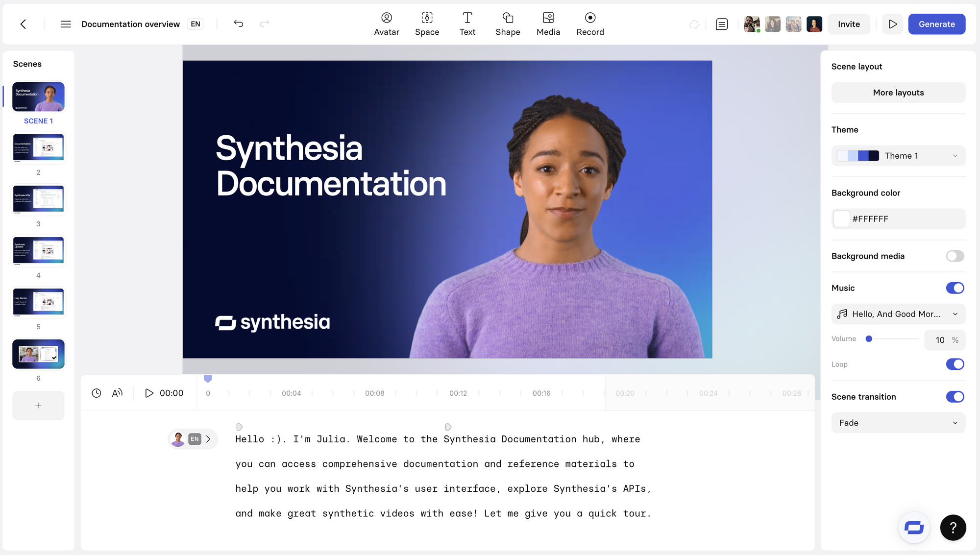Click the play button in timeline
This screenshot has height=555, width=980.
pyautogui.click(x=149, y=393)
